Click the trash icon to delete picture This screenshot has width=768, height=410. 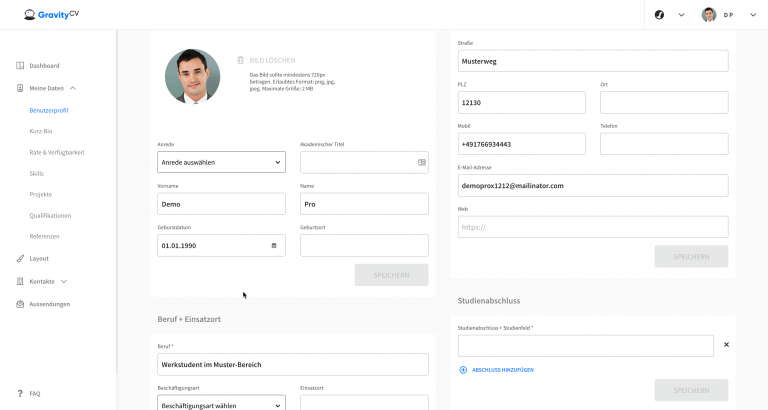click(240, 60)
